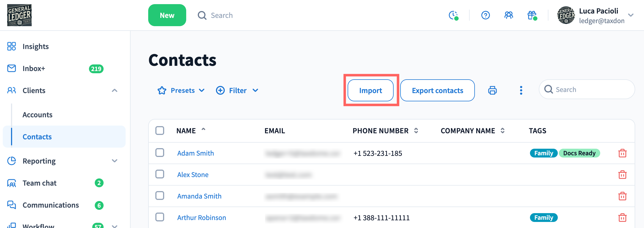The width and height of the screenshot is (644, 228).
Task: Click the print contacts icon
Action: pyautogui.click(x=492, y=90)
